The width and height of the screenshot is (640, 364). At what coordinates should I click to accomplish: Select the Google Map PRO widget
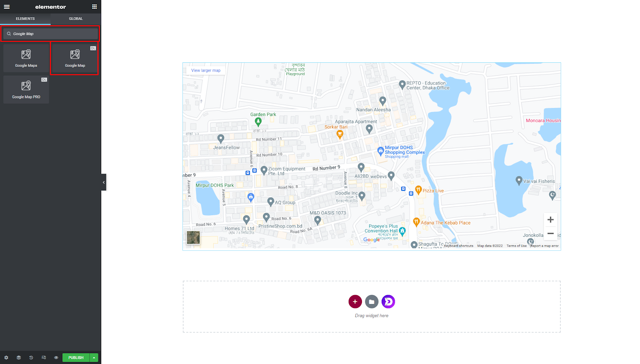tap(26, 90)
